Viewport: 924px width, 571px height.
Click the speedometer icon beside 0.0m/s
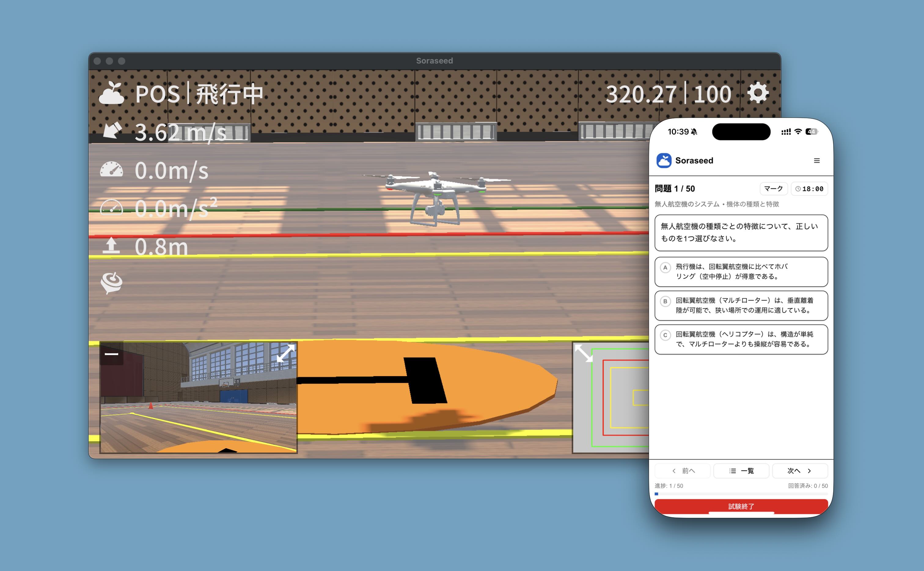[x=112, y=169]
